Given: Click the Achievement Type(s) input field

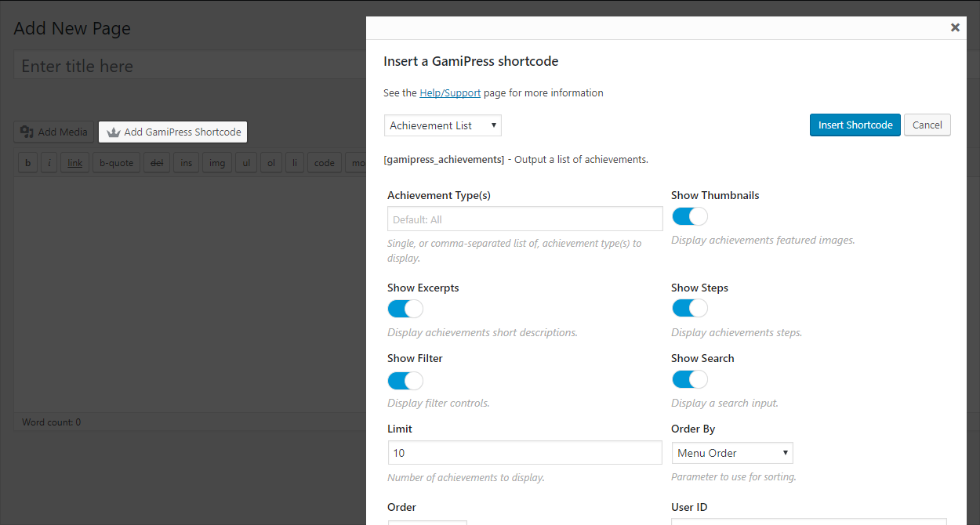Looking at the screenshot, I should [x=524, y=219].
